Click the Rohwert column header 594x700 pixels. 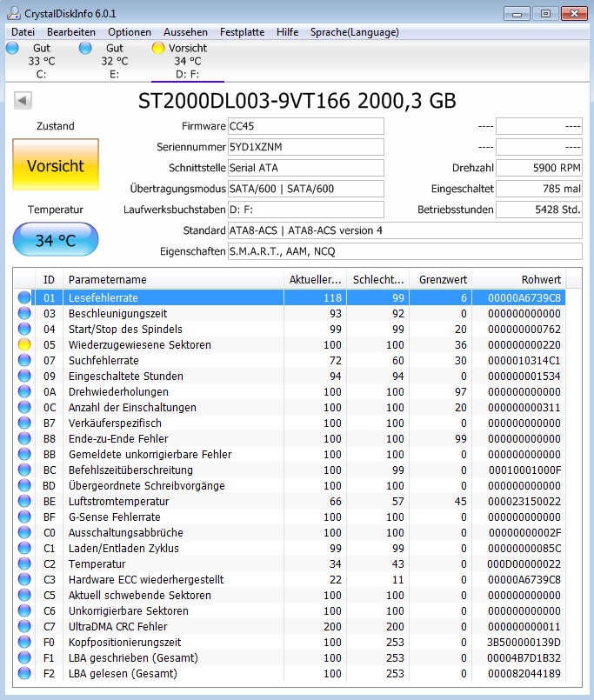(518, 280)
